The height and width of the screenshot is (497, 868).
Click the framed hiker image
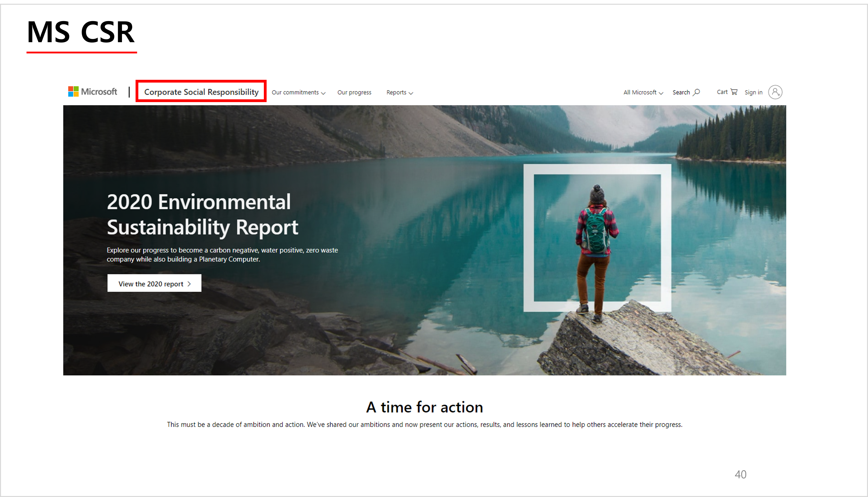pyautogui.click(x=597, y=238)
